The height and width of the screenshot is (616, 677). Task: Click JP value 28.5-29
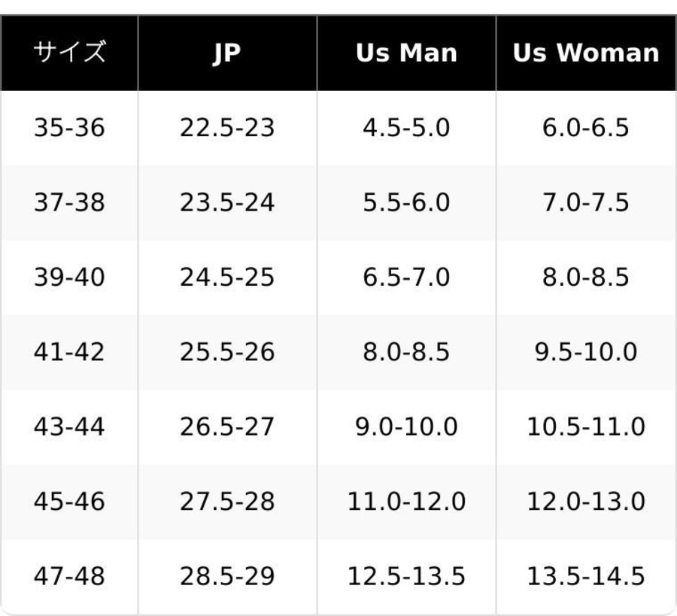[x=227, y=576]
